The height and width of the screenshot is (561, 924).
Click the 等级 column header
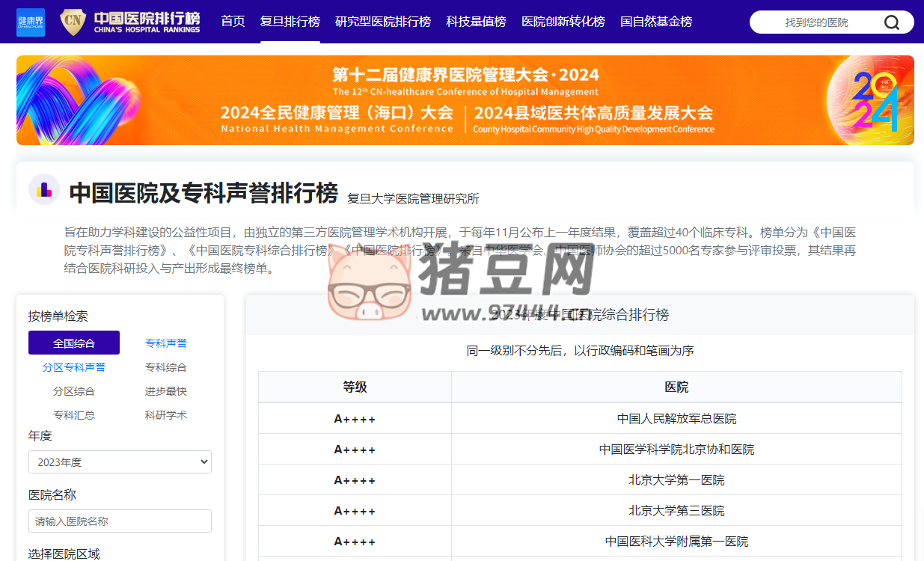[355, 387]
